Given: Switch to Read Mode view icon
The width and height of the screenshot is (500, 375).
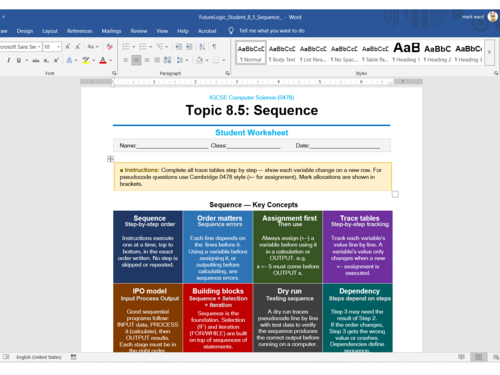Looking at the screenshot, I should 461,357.
